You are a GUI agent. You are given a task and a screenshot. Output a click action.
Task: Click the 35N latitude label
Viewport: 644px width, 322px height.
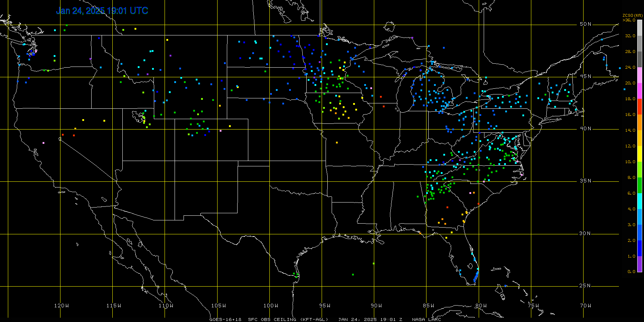click(585, 181)
